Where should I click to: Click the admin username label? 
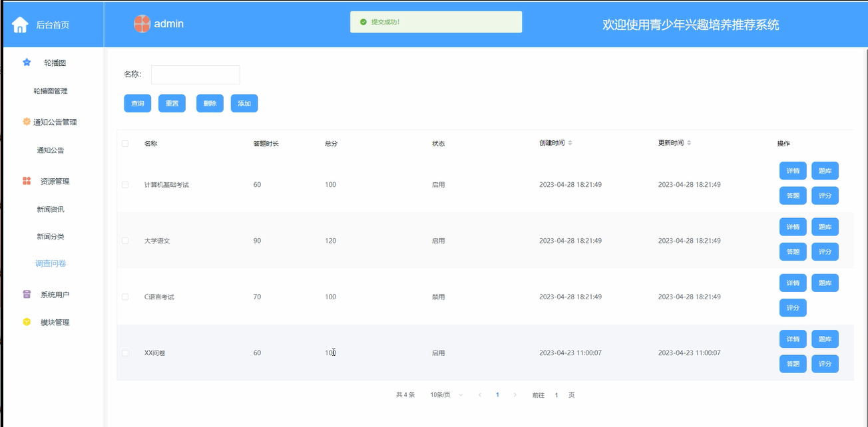point(169,24)
